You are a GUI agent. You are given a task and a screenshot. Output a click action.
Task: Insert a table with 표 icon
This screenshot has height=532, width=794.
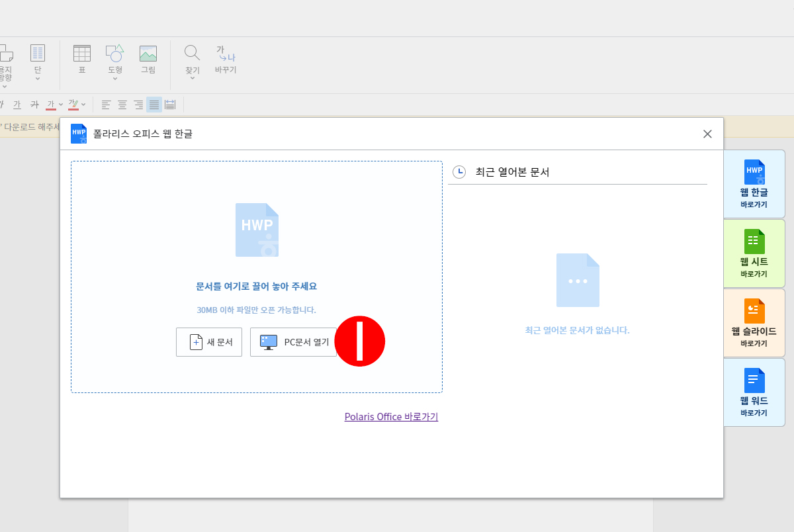[x=82, y=59]
